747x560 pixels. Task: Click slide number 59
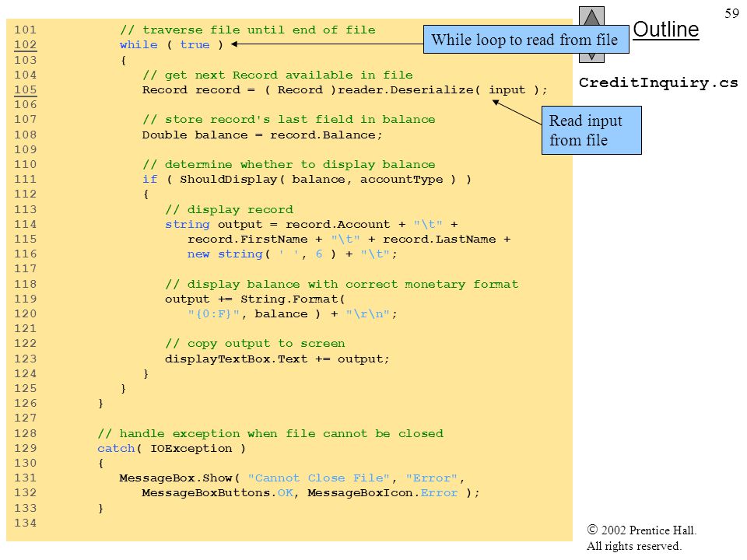coord(731,13)
